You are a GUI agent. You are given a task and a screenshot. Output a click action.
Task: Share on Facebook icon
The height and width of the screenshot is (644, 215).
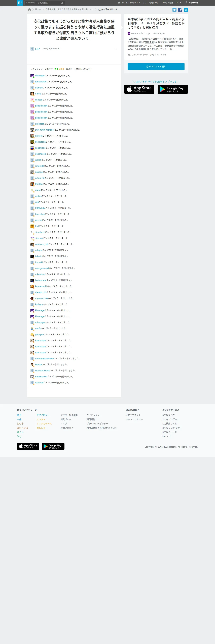(180, 10)
